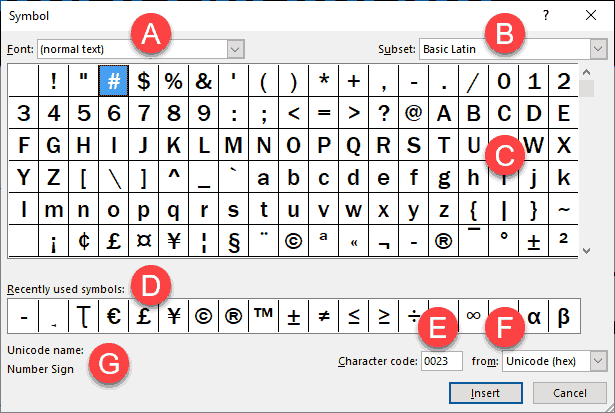The image size is (615, 413).
Task: Close the Symbol dialog
Action: click(591, 15)
